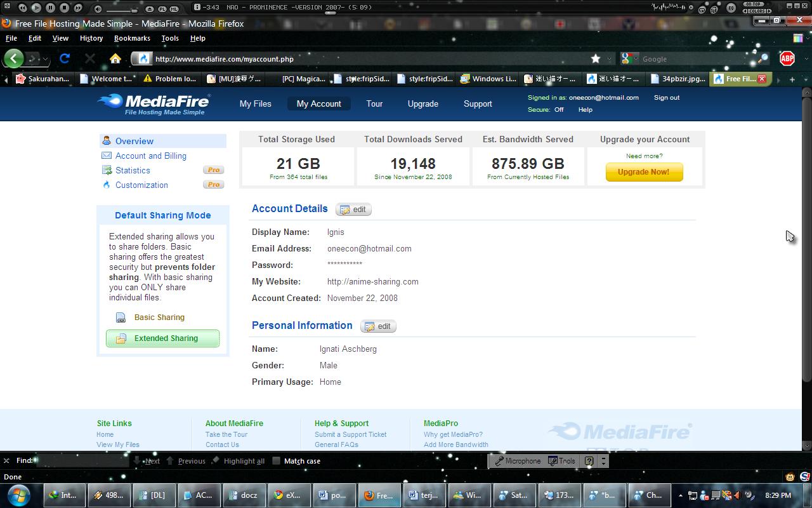Stop playback in the media player

64,8
